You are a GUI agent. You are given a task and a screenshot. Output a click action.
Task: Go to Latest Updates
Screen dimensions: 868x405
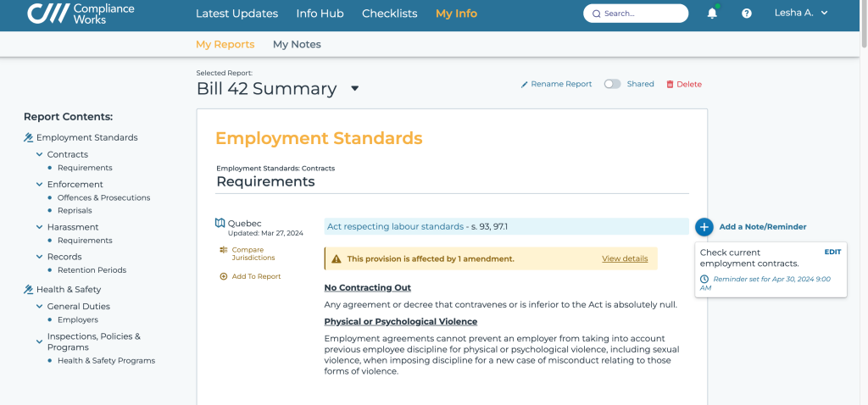237,14
